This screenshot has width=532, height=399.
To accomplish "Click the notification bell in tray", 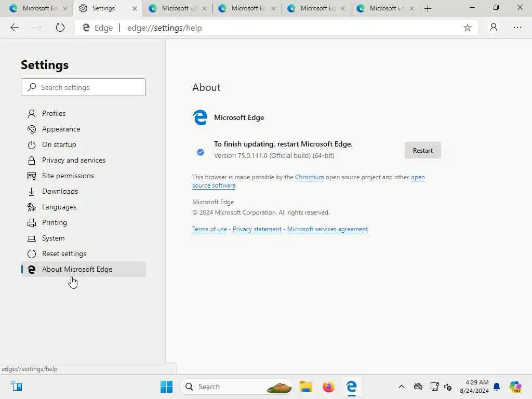I will [x=496, y=387].
